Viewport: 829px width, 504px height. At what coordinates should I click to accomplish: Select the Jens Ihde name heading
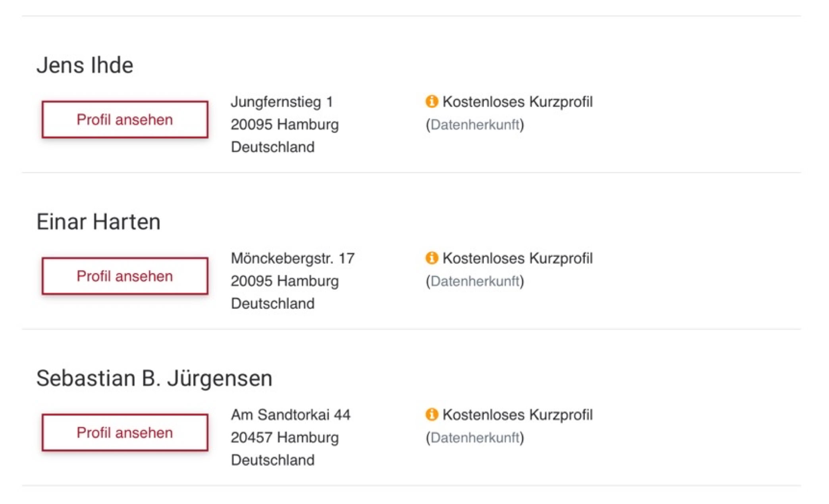coord(85,65)
